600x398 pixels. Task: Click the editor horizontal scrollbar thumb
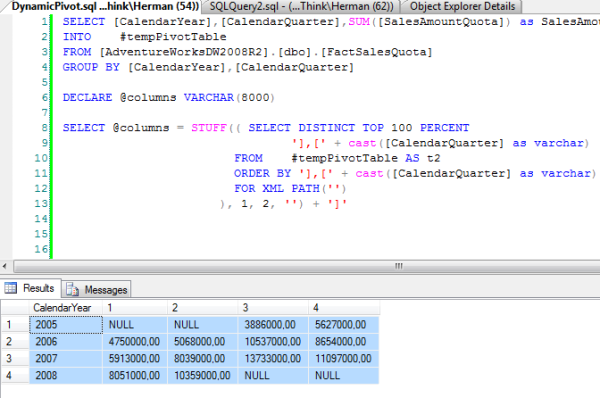[307, 266]
